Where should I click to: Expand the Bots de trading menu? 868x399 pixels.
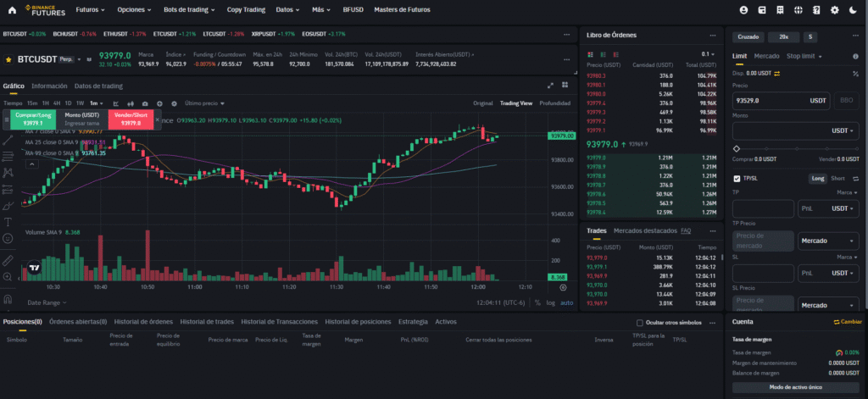(189, 10)
